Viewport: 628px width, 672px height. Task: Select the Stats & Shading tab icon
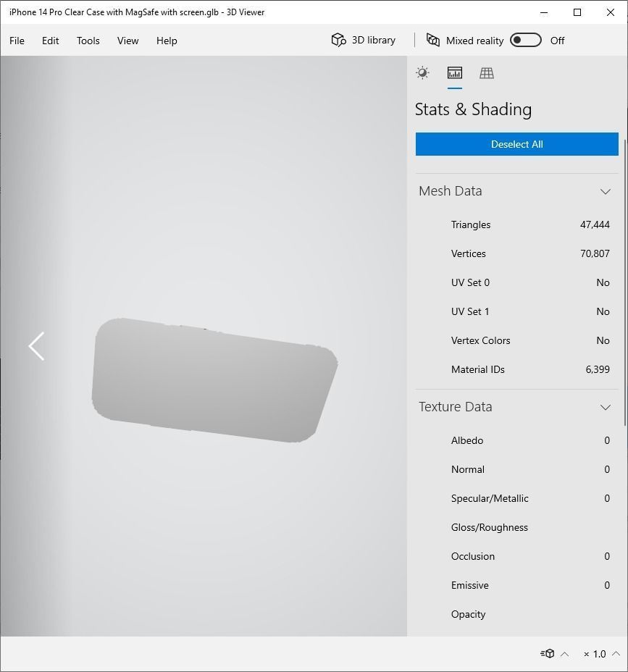pyautogui.click(x=454, y=73)
